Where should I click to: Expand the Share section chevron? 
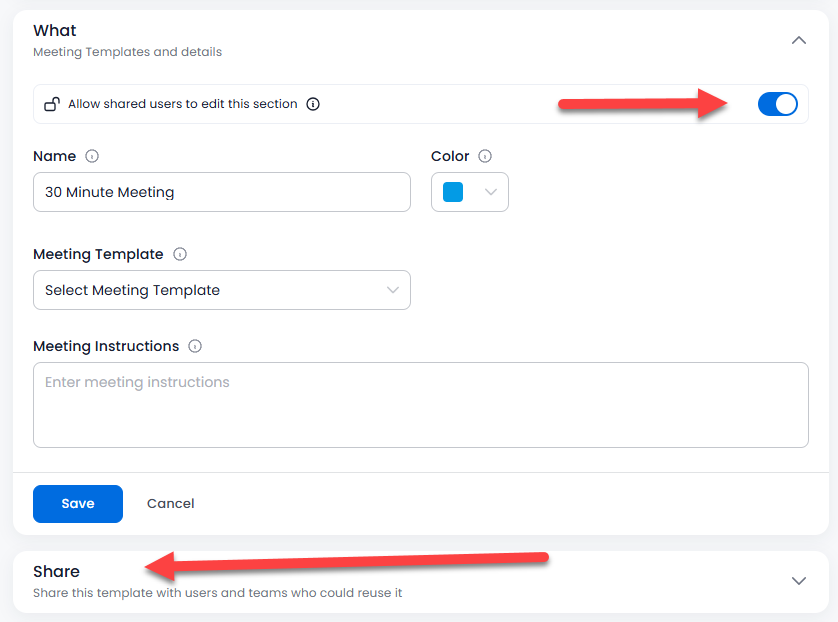[798, 581]
